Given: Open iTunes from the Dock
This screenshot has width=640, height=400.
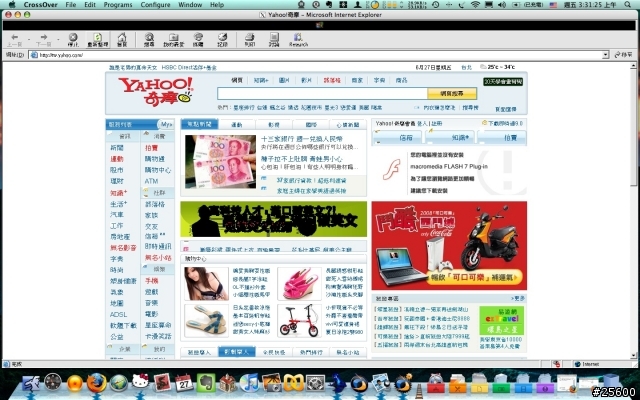Looking at the screenshot, I should pos(249,383).
